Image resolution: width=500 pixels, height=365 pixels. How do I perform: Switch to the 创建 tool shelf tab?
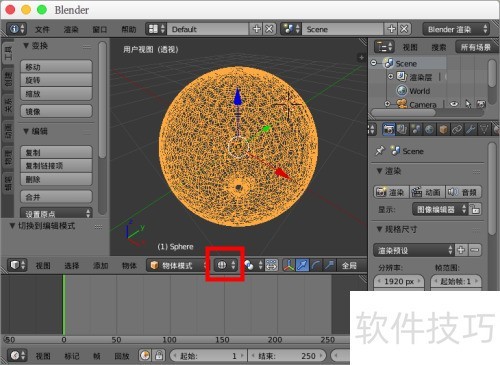[x=8, y=79]
